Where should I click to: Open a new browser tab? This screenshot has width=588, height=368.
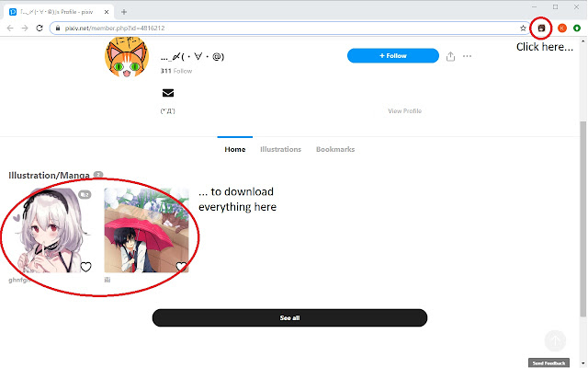click(124, 12)
